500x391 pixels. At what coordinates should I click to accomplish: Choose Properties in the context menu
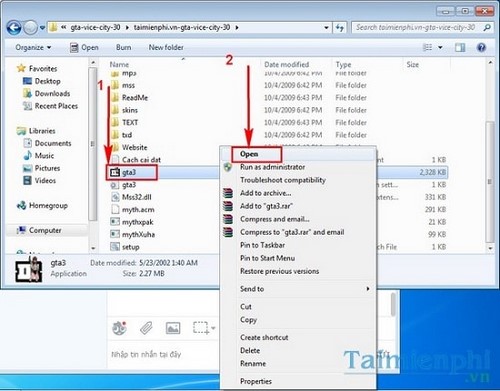[x=256, y=381]
